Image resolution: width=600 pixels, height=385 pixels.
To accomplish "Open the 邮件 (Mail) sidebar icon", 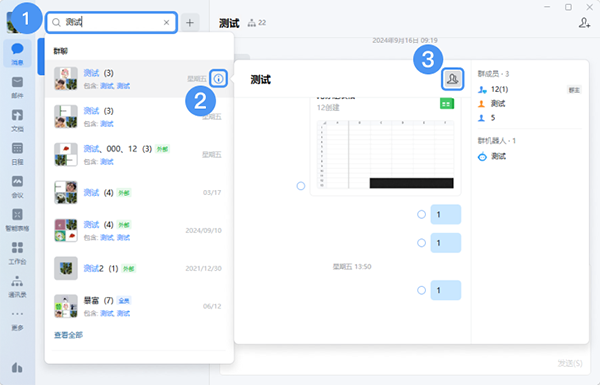I will [x=17, y=86].
